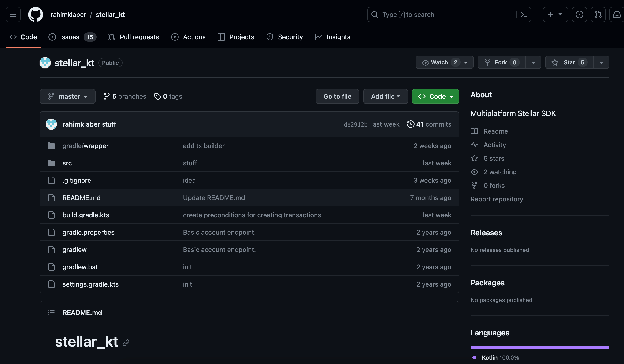624x364 pixels.
Task: Open the 'add tx builder' commit message
Action: pyautogui.click(x=204, y=146)
